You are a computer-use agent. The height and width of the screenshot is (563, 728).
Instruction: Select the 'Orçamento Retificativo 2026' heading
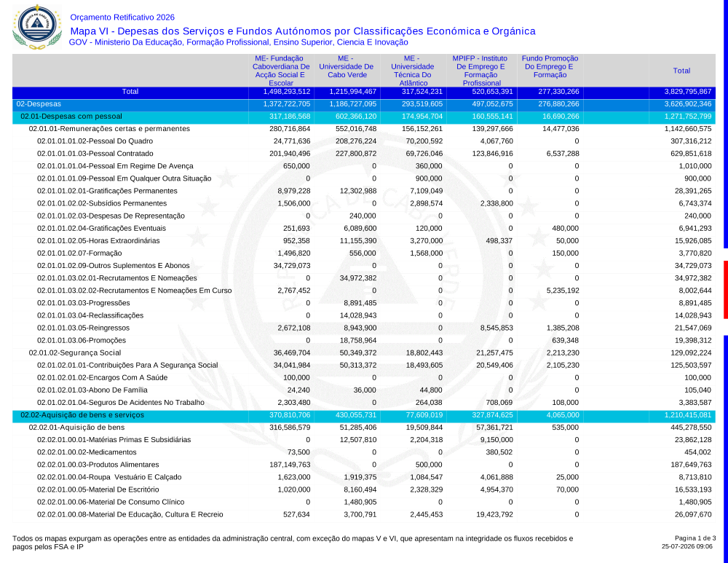point(122,17)
